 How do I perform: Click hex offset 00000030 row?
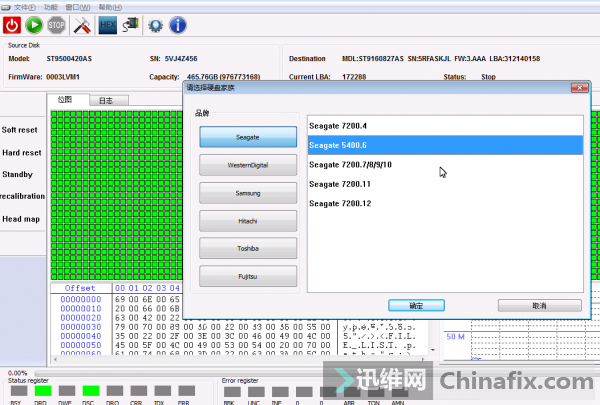coord(81,327)
